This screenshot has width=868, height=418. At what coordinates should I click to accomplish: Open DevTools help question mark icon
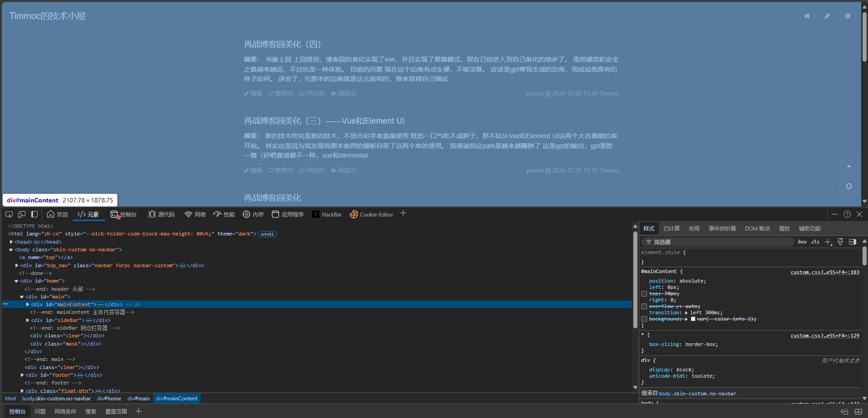847,214
